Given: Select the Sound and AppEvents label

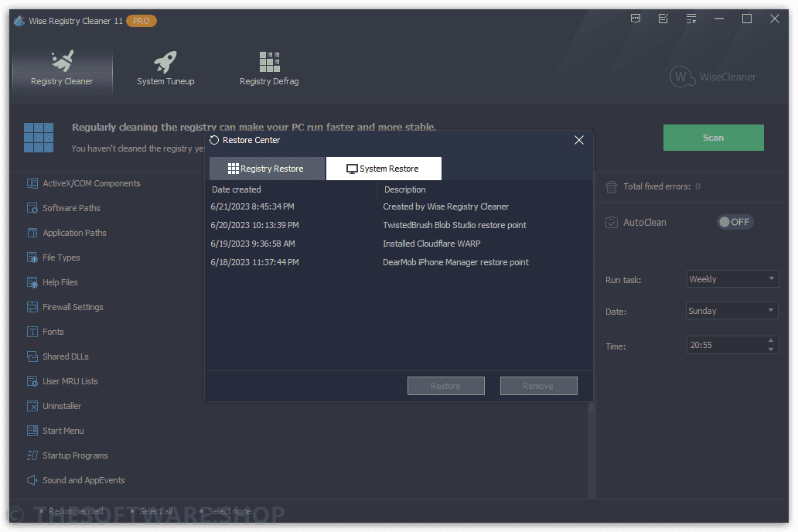Looking at the screenshot, I should (84, 480).
